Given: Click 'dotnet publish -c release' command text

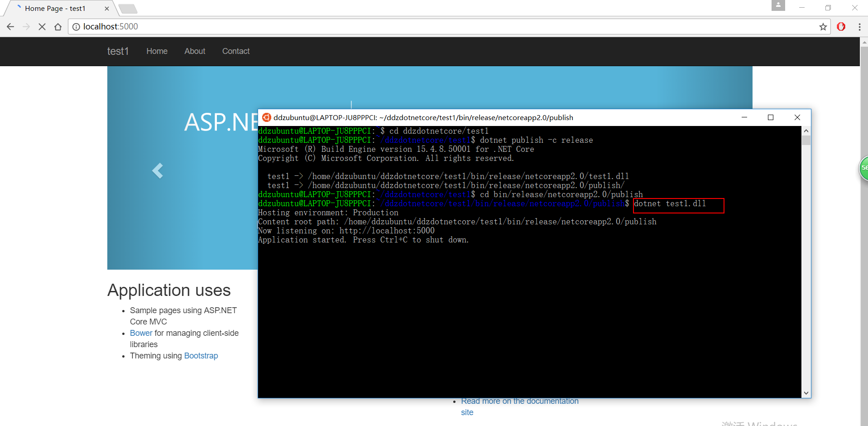Looking at the screenshot, I should (537, 140).
